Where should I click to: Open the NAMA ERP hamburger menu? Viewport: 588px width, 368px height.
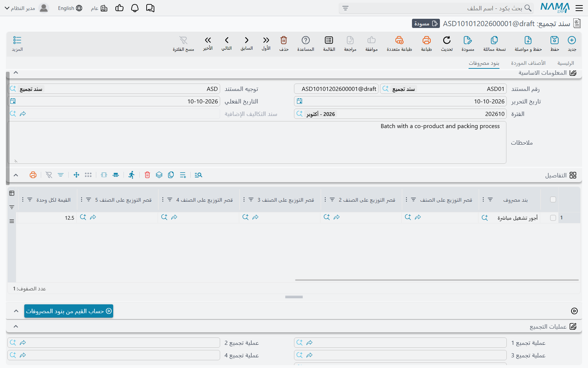[579, 8]
